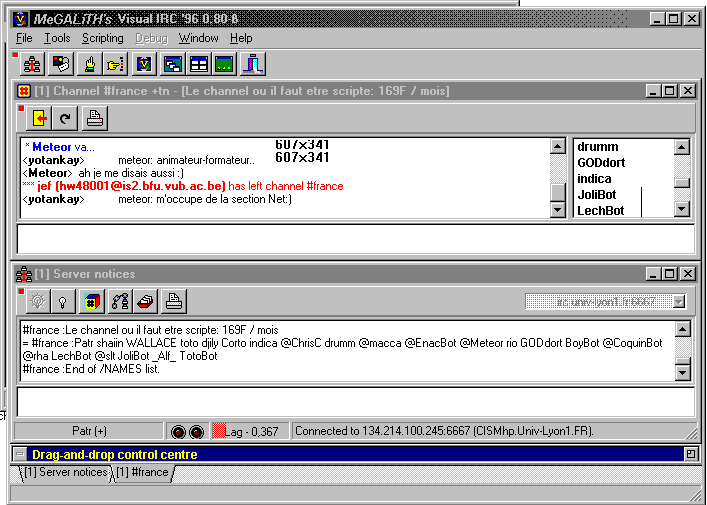
Task: Click the picture-and-tag setup icon in main toolbar
Action: pos(61,64)
